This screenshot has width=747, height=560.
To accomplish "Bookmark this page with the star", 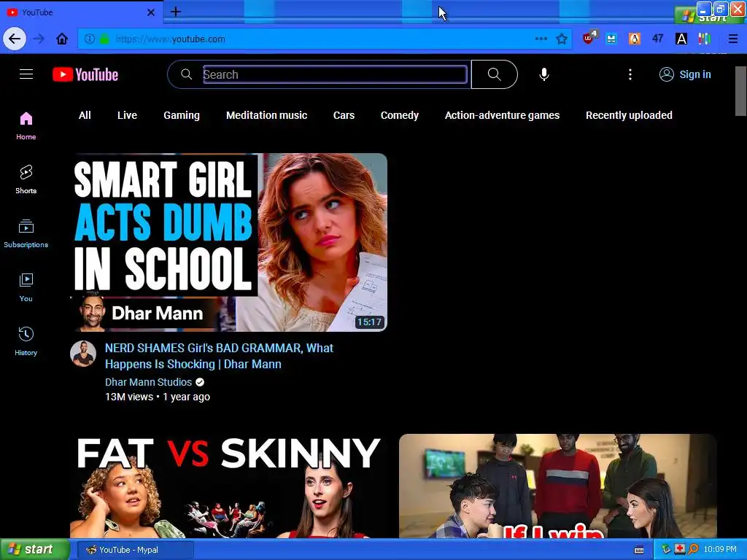I will [x=562, y=39].
